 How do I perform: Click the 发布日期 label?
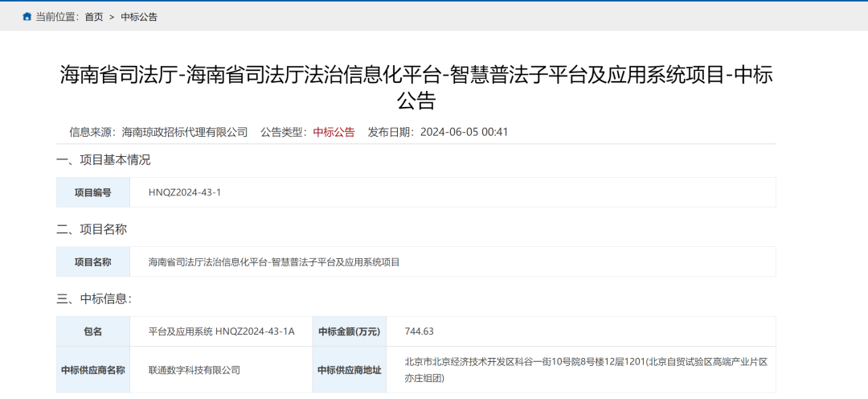(391, 133)
